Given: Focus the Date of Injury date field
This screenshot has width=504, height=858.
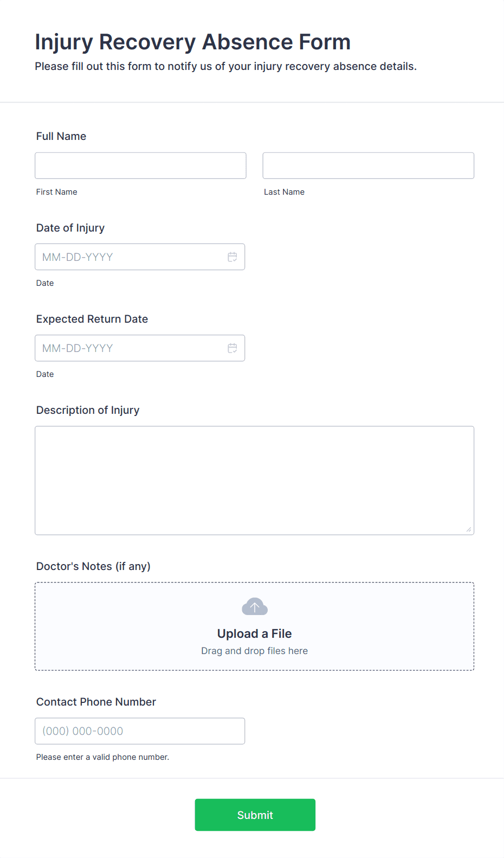Looking at the screenshot, I should pyautogui.click(x=130, y=257).
